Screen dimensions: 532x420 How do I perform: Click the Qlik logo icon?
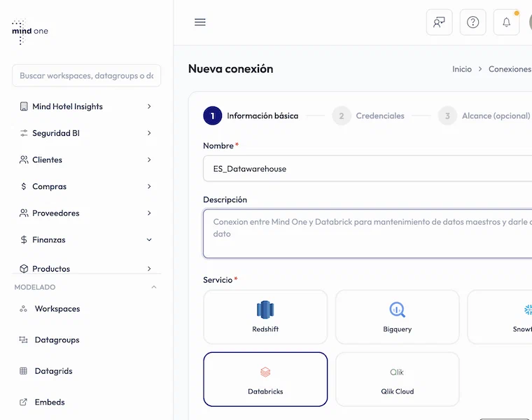click(x=397, y=372)
